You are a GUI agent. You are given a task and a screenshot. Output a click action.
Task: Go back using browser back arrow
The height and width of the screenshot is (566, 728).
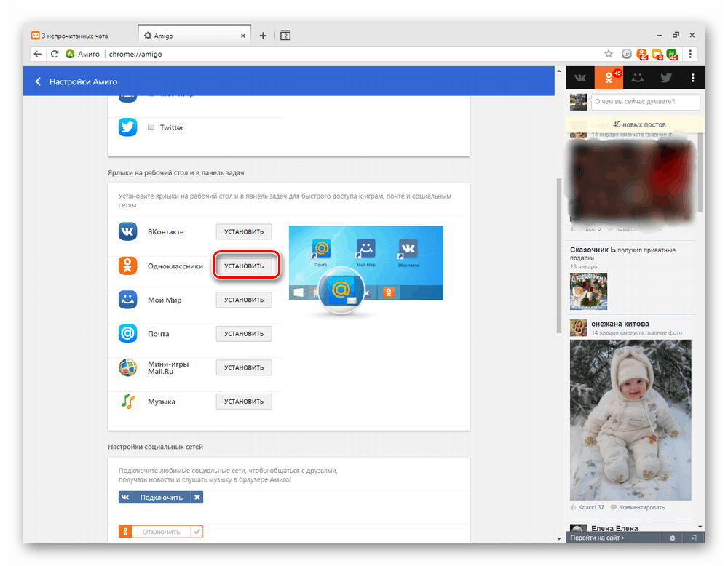pyautogui.click(x=38, y=54)
